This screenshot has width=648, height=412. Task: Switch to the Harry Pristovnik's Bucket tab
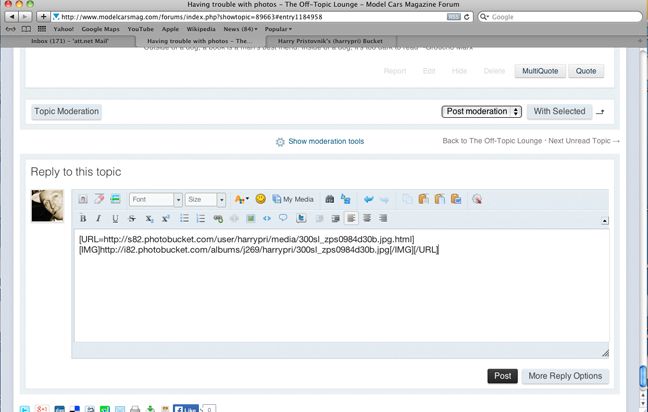point(330,41)
